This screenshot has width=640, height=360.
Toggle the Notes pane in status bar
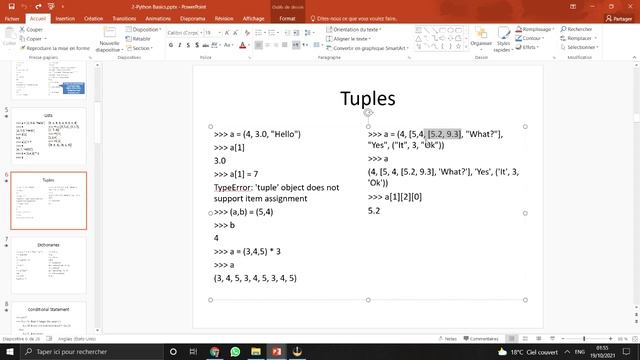click(x=447, y=339)
